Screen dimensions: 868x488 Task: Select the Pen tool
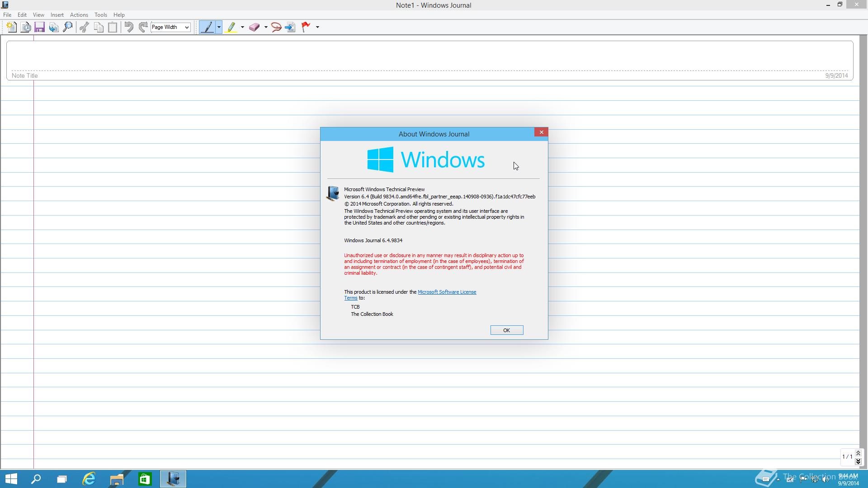point(208,27)
